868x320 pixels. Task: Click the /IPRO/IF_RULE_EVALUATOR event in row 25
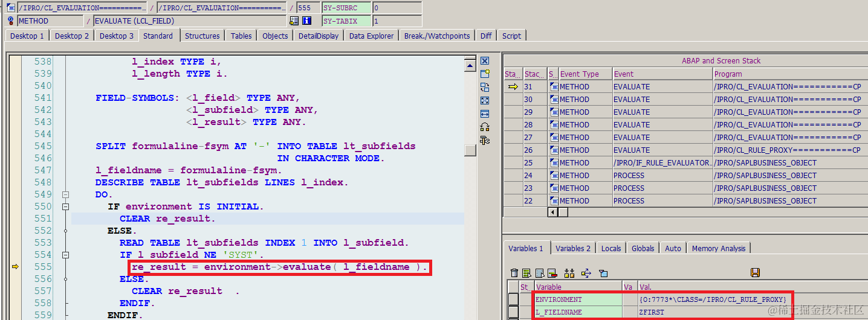pos(662,163)
